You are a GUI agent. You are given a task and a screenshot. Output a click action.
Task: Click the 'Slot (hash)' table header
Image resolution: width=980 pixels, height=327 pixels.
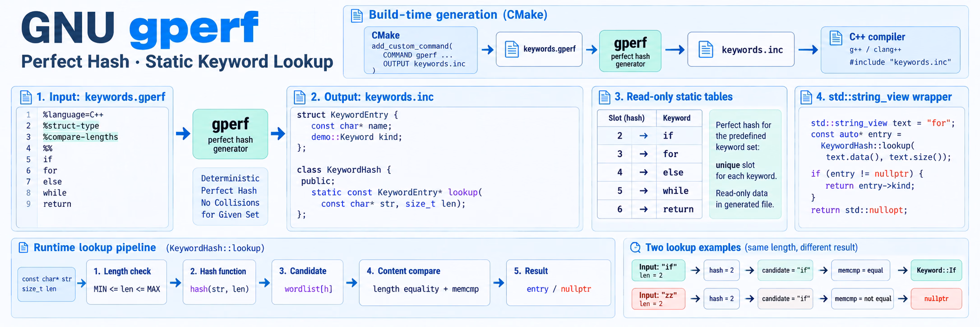(x=626, y=118)
